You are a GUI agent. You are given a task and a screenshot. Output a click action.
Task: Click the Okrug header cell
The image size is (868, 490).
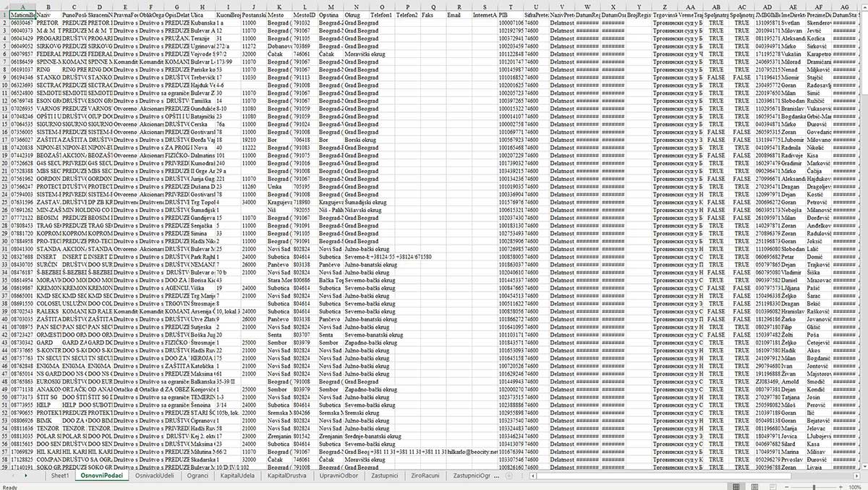(x=356, y=14)
